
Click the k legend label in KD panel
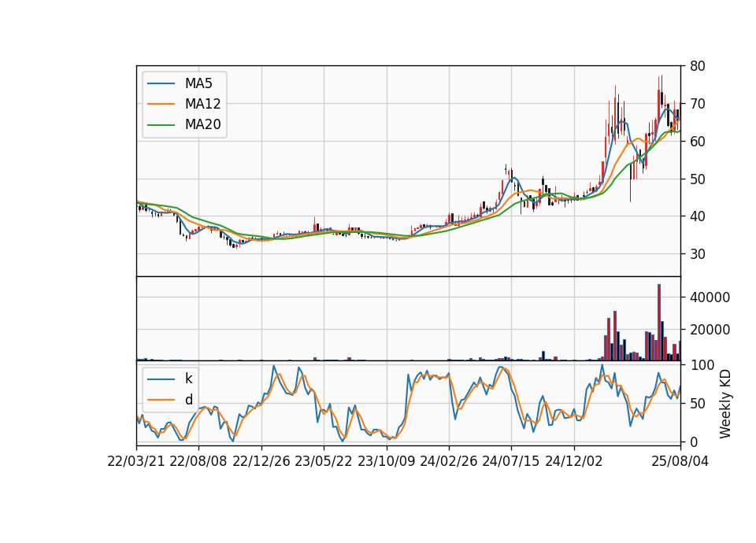point(188,379)
